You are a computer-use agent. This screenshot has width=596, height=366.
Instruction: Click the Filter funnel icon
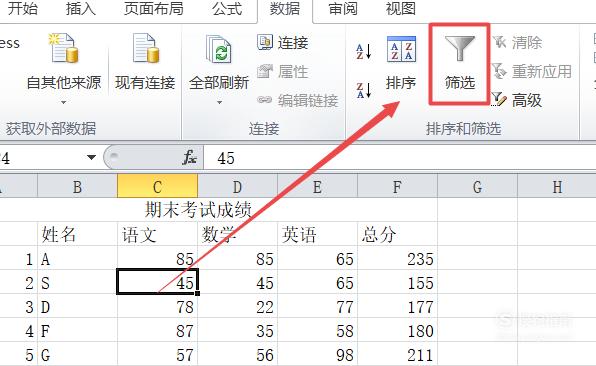[x=460, y=48]
